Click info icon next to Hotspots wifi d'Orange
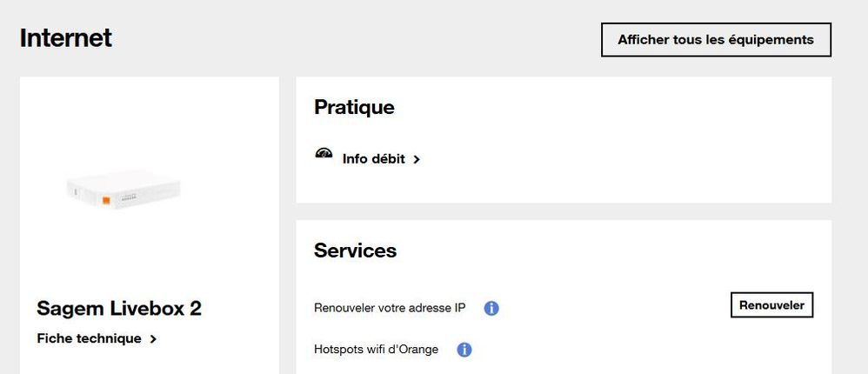The image size is (868, 374). point(464,350)
